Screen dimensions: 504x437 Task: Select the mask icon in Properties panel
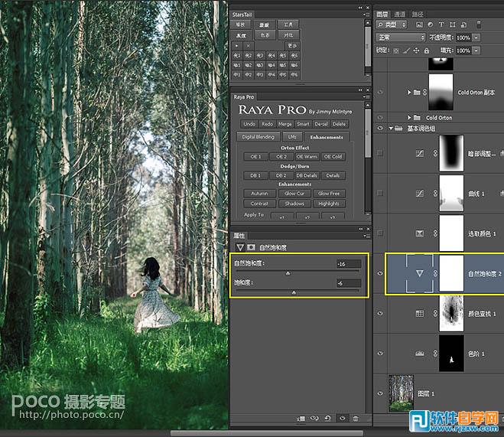point(251,247)
